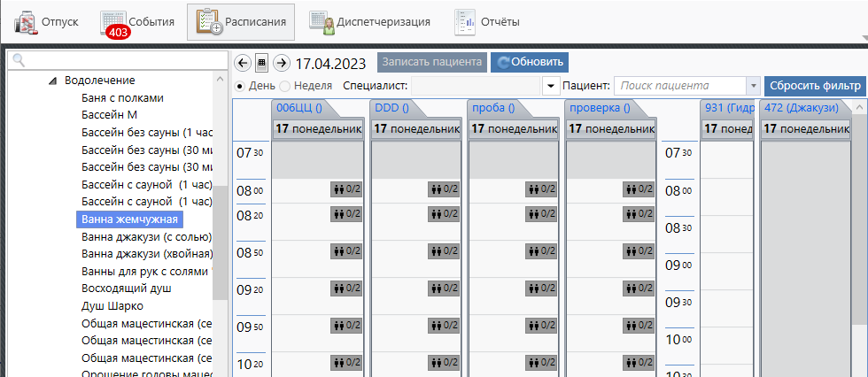
Task: Select the проба () schedule tab
Action: tap(492, 108)
